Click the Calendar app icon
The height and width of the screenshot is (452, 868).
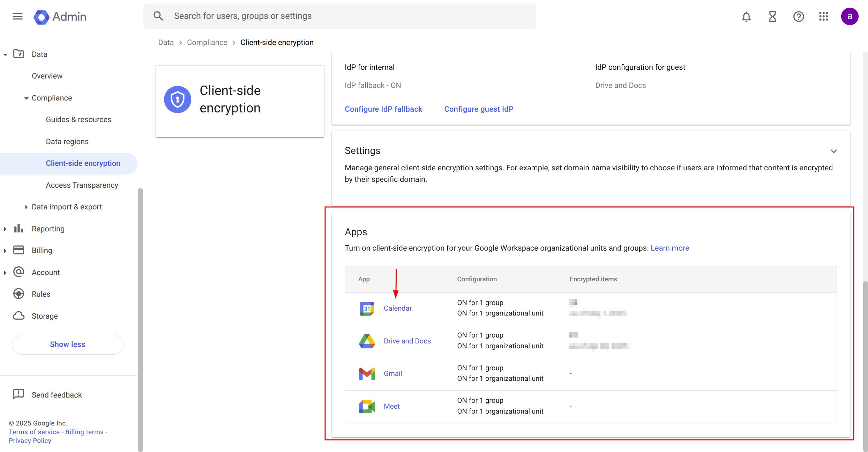[x=367, y=309]
